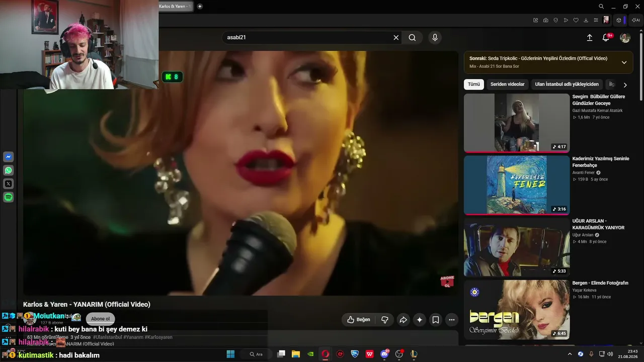Click the taskbar Ara search box
The height and width of the screenshot is (362, 644).
click(x=257, y=354)
